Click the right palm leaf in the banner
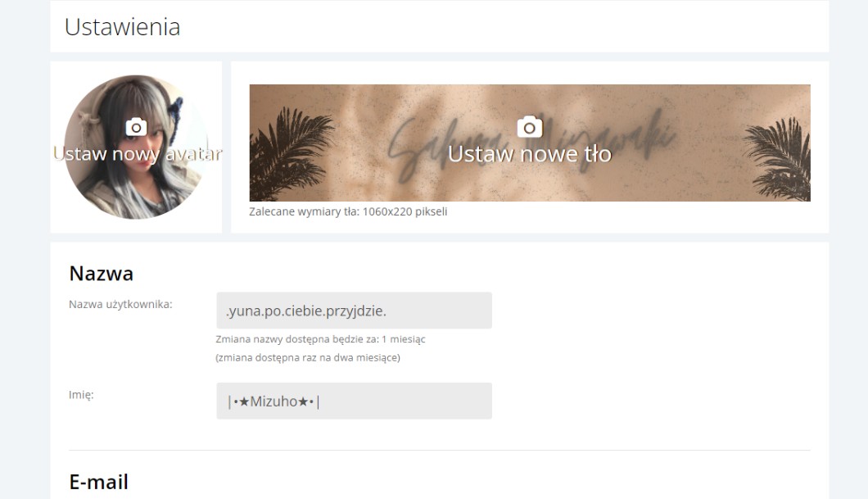This screenshot has height=499, width=868. (778, 158)
